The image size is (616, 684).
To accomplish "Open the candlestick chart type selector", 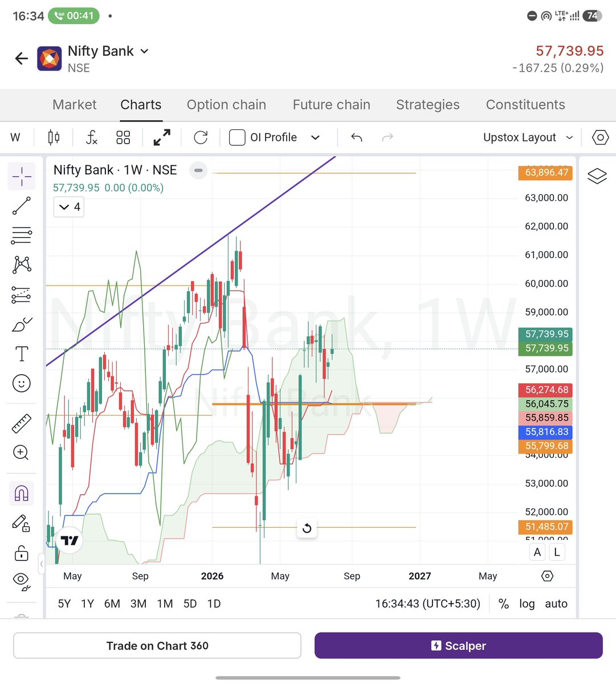I will tap(54, 137).
